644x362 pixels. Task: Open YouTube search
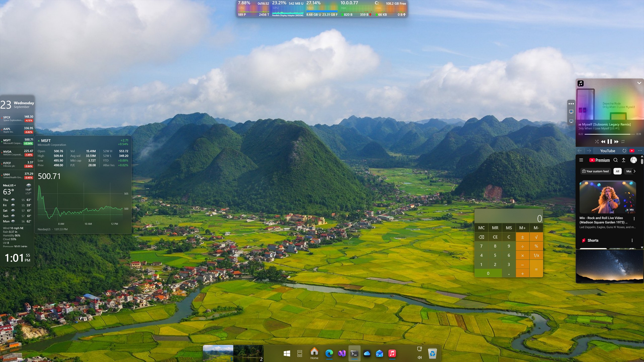point(616,160)
